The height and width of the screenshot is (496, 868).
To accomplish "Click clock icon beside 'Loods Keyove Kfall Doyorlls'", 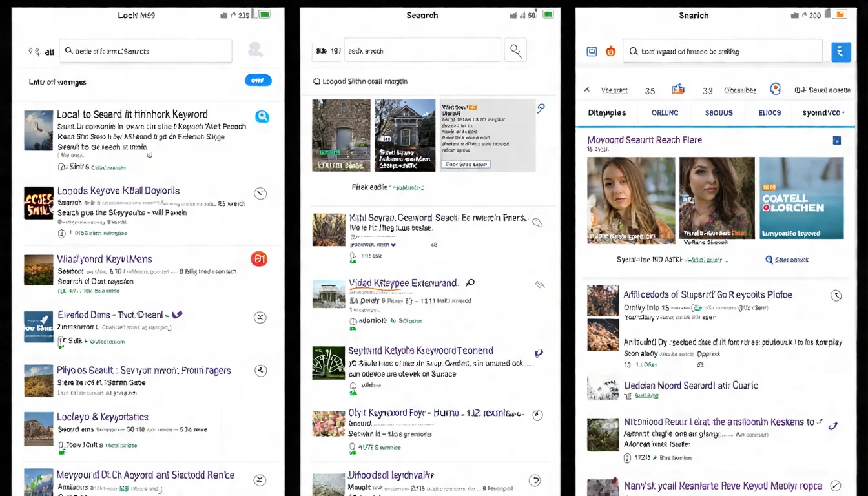I will [x=260, y=193].
